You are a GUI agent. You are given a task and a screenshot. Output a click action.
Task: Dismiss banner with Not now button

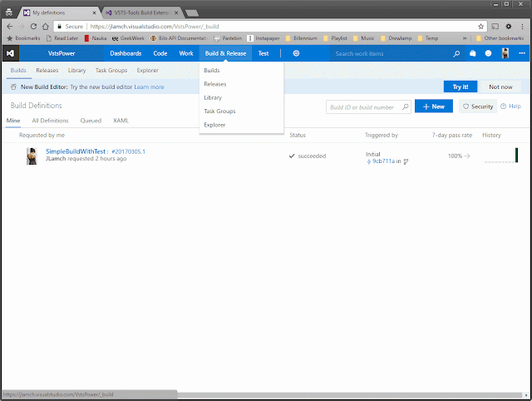tap(500, 87)
